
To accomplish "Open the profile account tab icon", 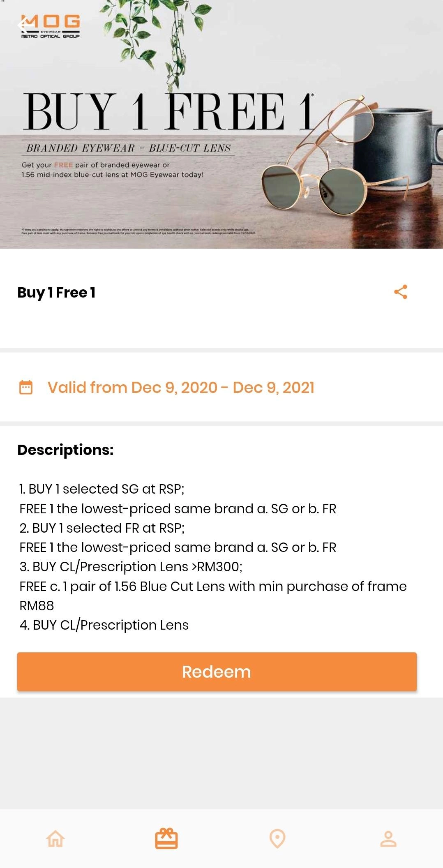I will [388, 838].
